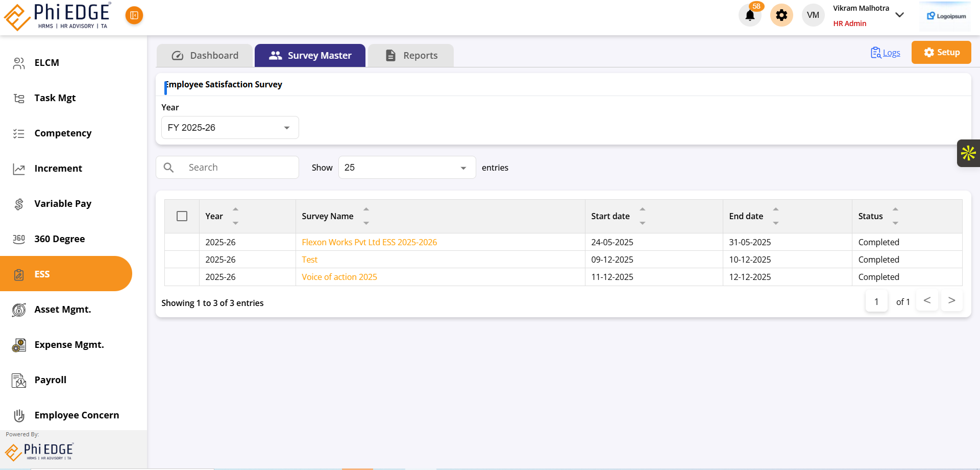Switch to the Reports tab
Image resolution: width=980 pixels, height=470 pixels.
411,56
